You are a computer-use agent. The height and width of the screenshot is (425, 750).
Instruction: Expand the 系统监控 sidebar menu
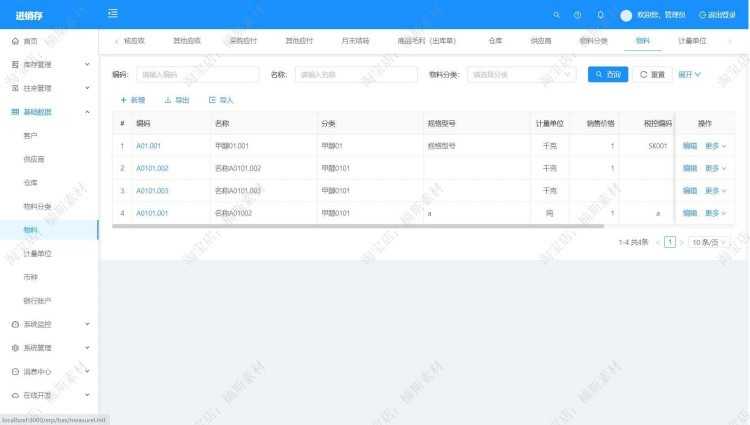pos(50,324)
